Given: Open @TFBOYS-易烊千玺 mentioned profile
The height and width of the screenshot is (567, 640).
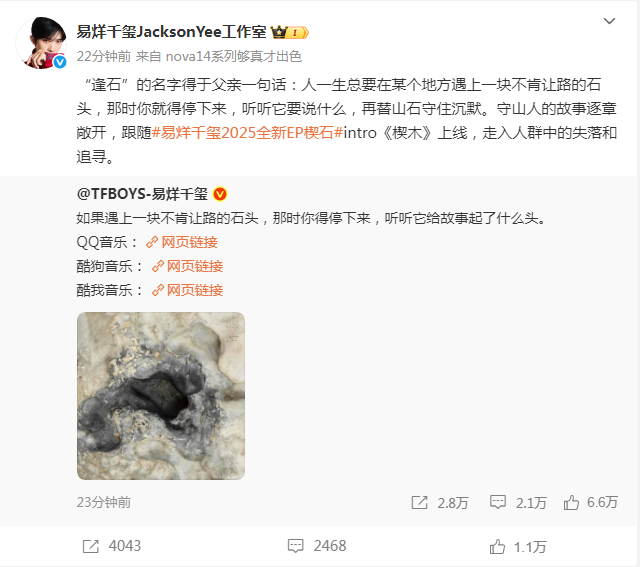Looking at the screenshot, I should click(x=142, y=194).
